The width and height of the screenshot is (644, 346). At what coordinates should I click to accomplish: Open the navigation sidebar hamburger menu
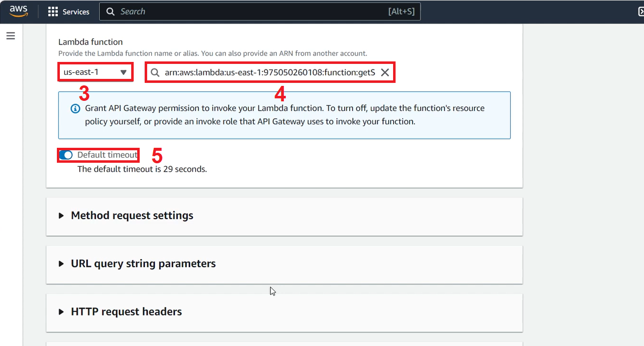click(10, 35)
